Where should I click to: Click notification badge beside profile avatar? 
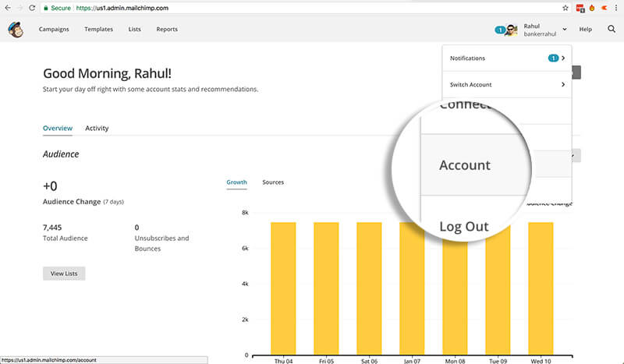(500, 30)
